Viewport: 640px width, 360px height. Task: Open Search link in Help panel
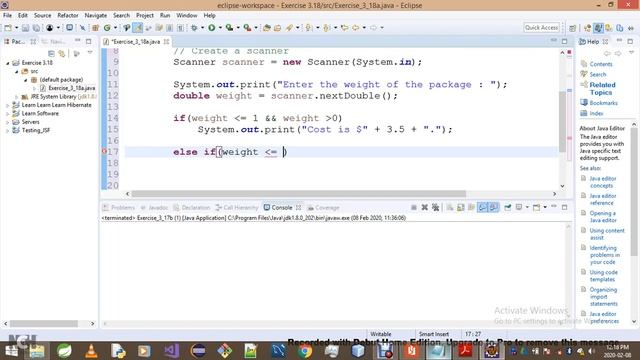(x=598, y=74)
